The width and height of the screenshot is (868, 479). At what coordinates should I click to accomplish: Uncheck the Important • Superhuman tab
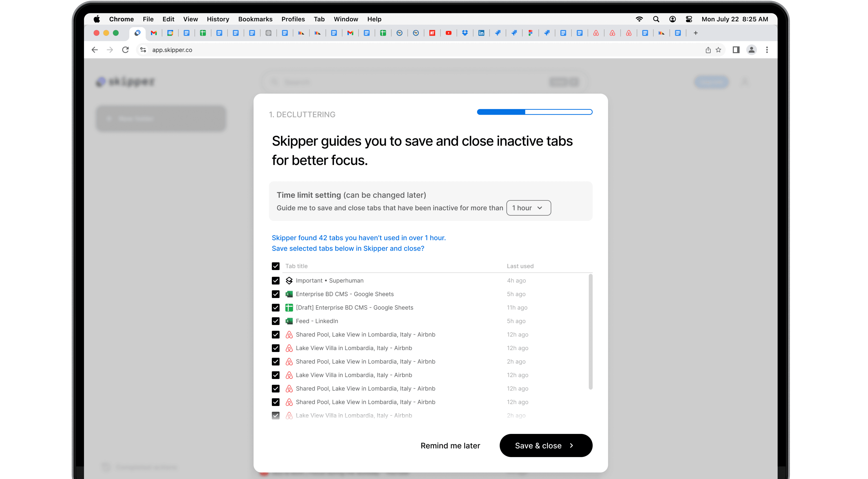pos(276,280)
